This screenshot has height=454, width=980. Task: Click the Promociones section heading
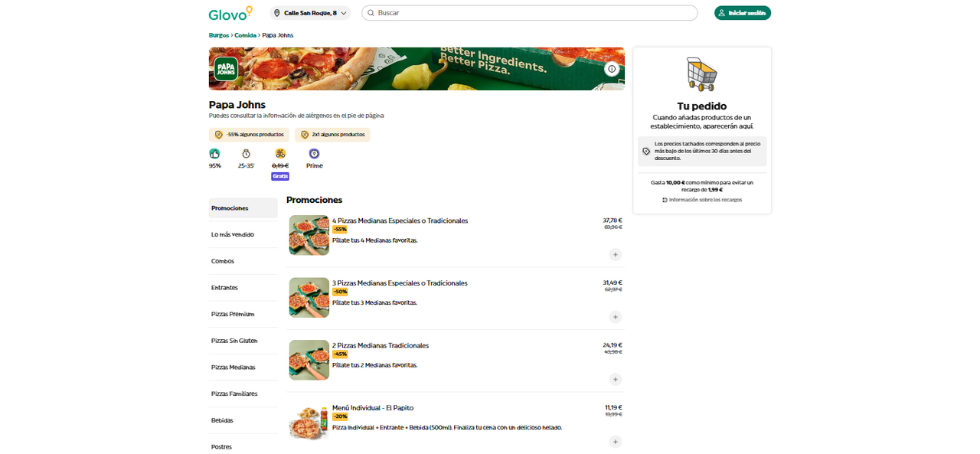pyautogui.click(x=314, y=200)
